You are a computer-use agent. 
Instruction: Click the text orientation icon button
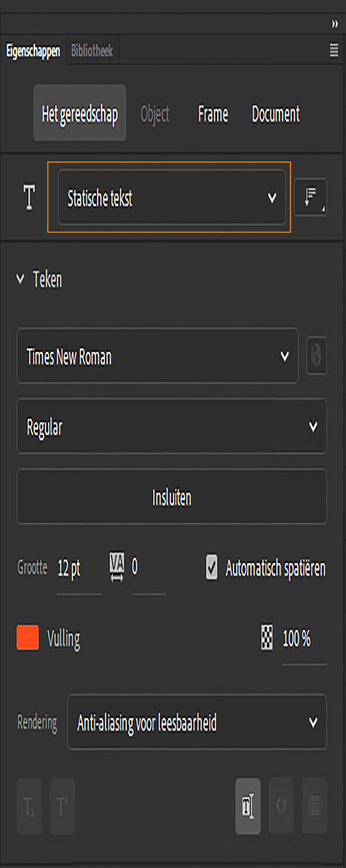[310, 197]
